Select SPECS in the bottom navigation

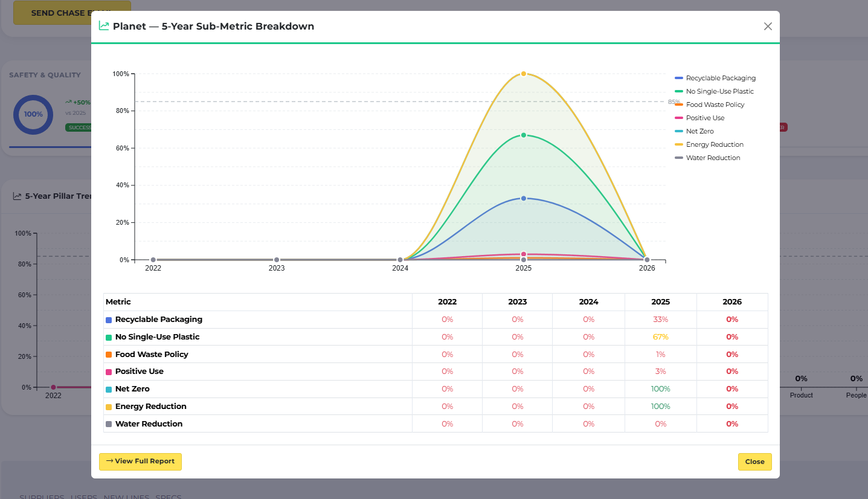pos(168,497)
